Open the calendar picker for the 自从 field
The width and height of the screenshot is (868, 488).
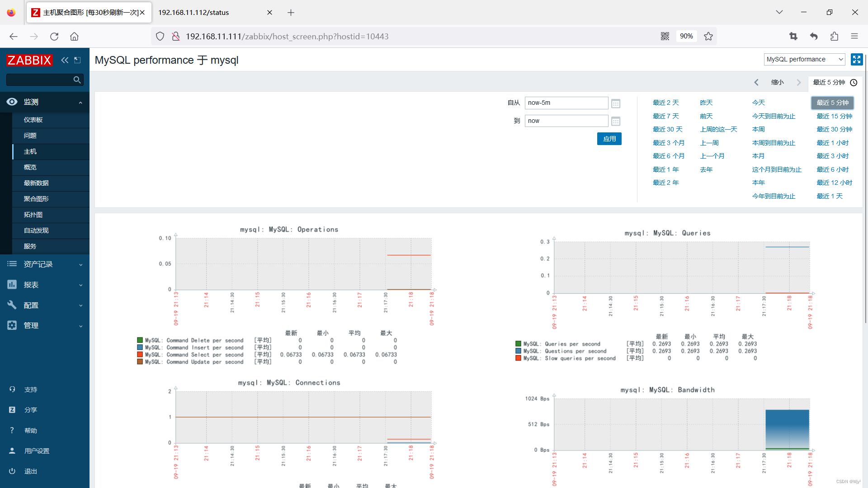click(x=615, y=103)
